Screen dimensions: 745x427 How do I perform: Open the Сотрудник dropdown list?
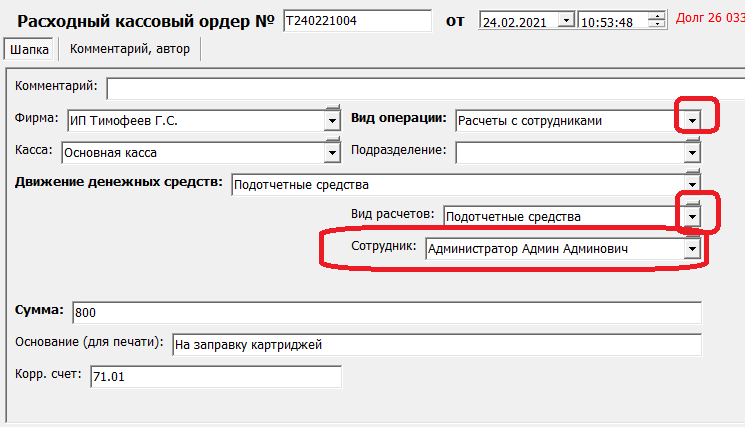[x=692, y=249]
